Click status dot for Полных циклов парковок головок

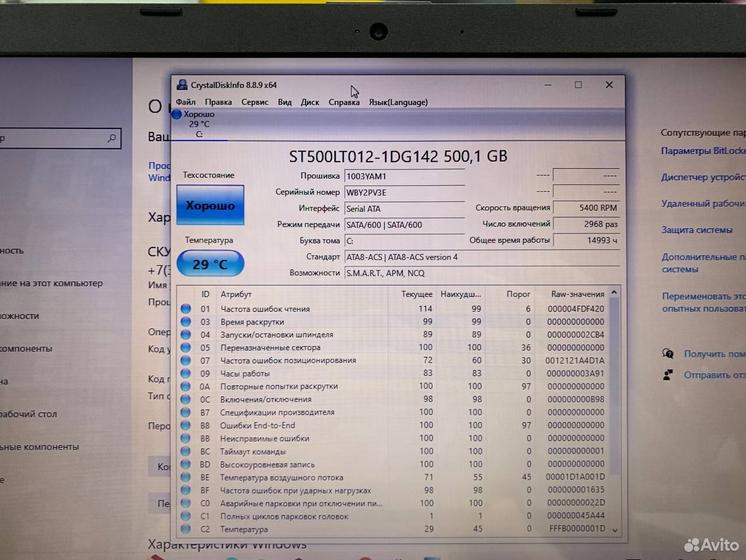point(186,516)
